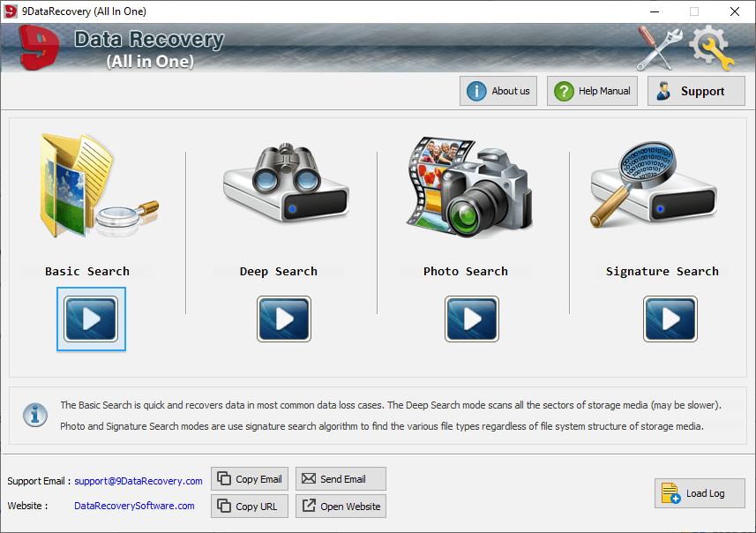The image size is (756, 533).
Task: Click the envelope icon on Send Email
Action: 309,478
